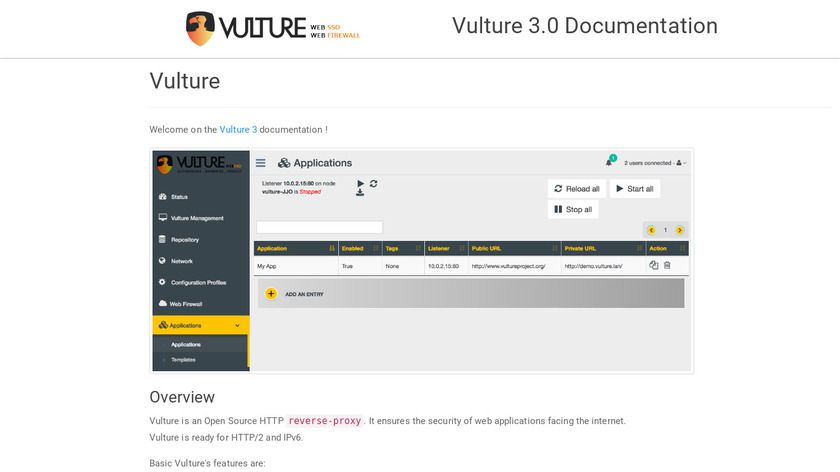Start the listener with the small play icon
840x472 pixels.
coord(361,183)
